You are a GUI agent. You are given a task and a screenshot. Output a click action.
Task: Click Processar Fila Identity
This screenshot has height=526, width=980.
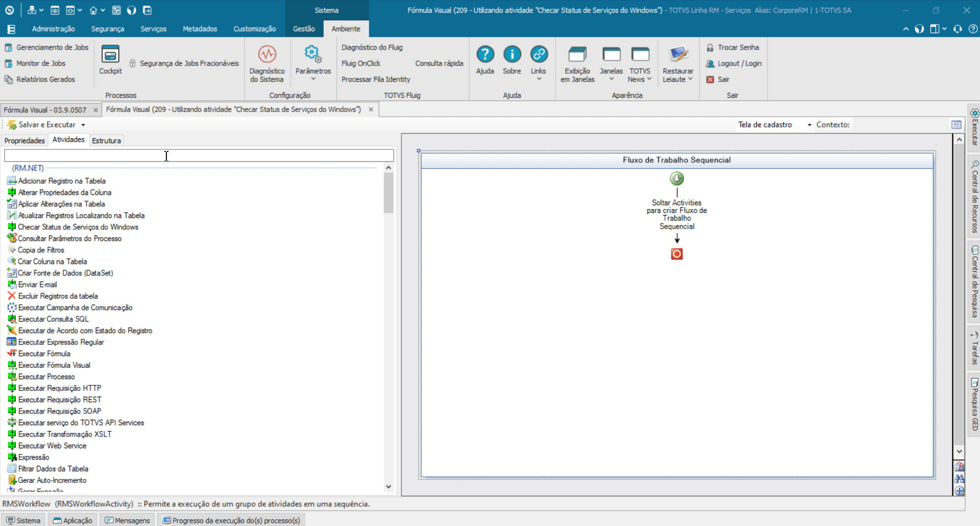coord(376,79)
